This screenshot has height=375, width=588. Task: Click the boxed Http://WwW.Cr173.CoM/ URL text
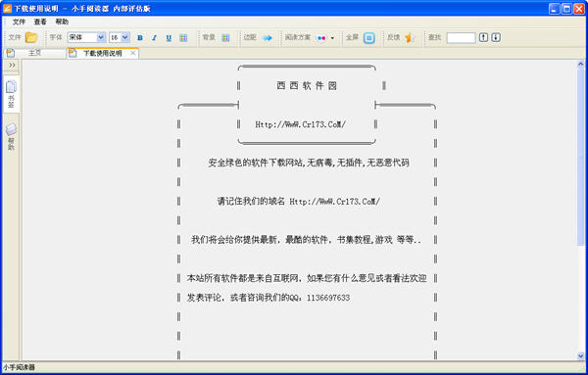[301, 124]
